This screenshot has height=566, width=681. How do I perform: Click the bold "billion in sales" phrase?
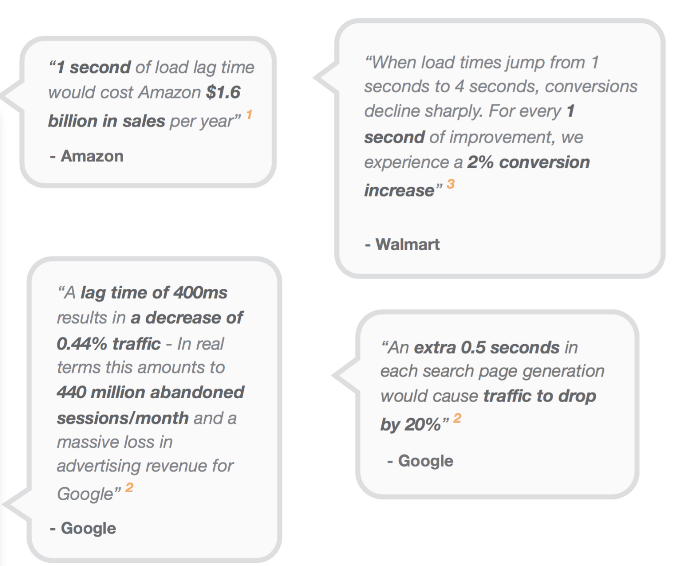click(106, 121)
